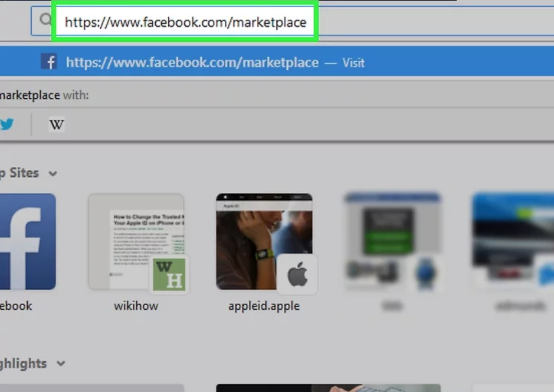Image resolution: width=554 pixels, height=392 pixels.
Task: Open the blurred fourth top site tile
Action: point(393,242)
